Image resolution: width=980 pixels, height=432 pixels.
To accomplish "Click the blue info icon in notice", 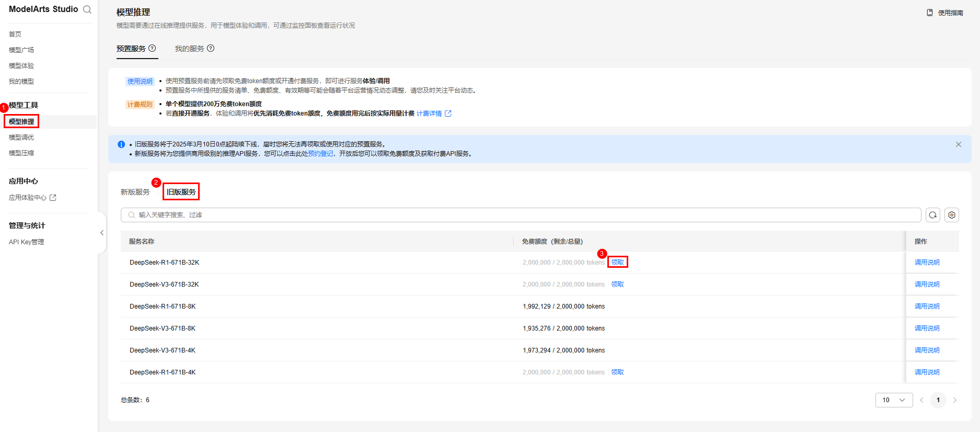I will tap(121, 144).
